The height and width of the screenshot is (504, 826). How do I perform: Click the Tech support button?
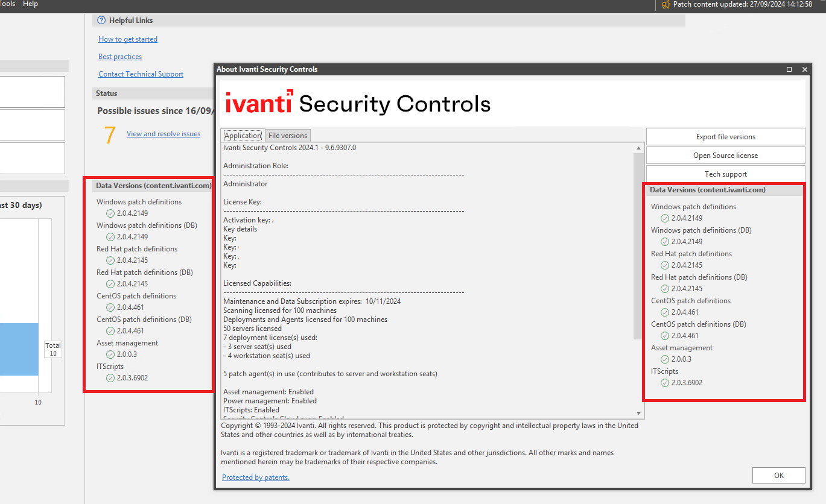[725, 174]
